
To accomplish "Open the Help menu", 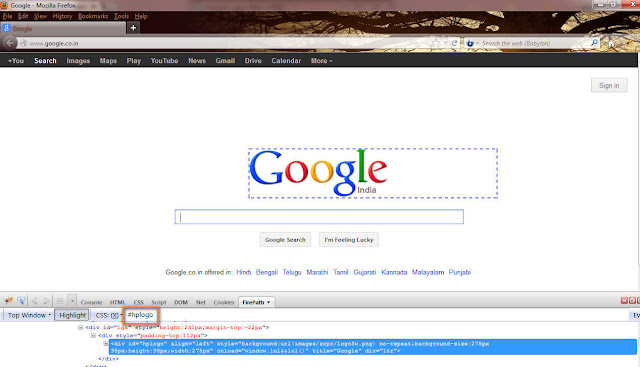I will [x=141, y=16].
